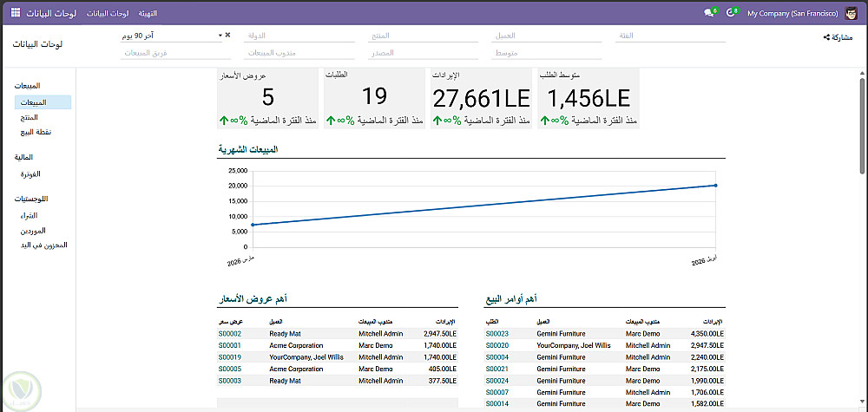Click the 405.00LE revenue value

[444, 369]
